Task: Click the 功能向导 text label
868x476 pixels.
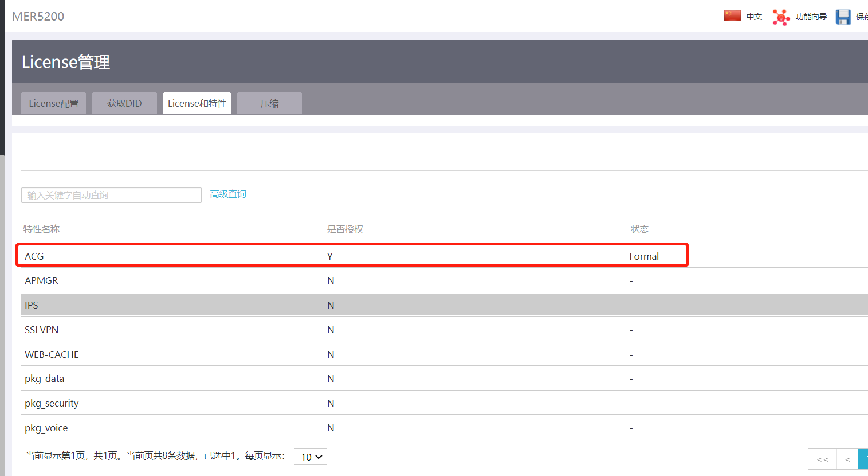Action: (811, 17)
